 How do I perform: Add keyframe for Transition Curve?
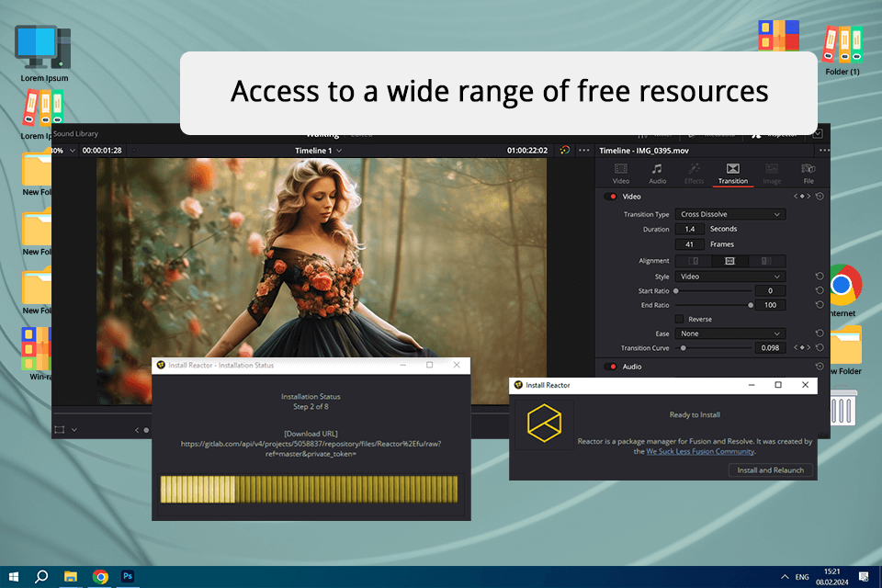coord(802,347)
